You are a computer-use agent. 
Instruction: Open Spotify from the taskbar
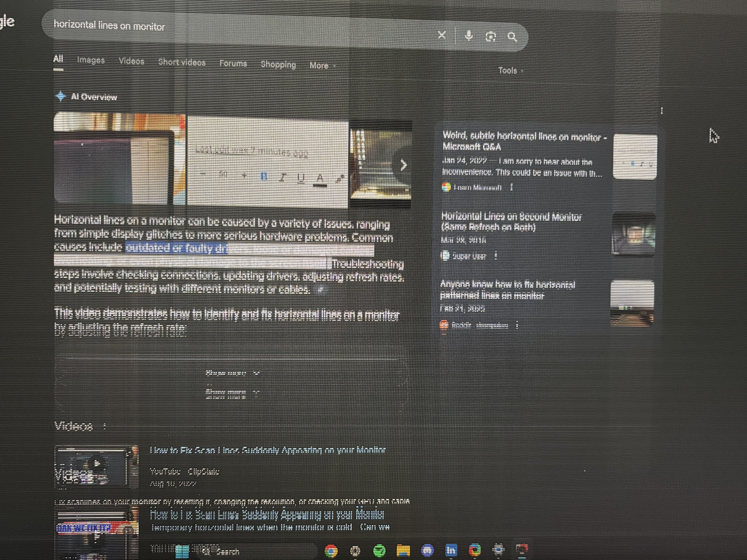tap(379, 551)
